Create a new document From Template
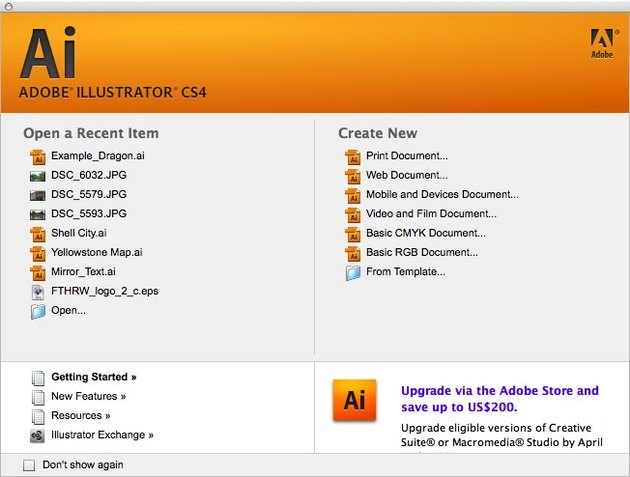Screen dimensions: 630x477 pyautogui.click(x=406, y=272)
